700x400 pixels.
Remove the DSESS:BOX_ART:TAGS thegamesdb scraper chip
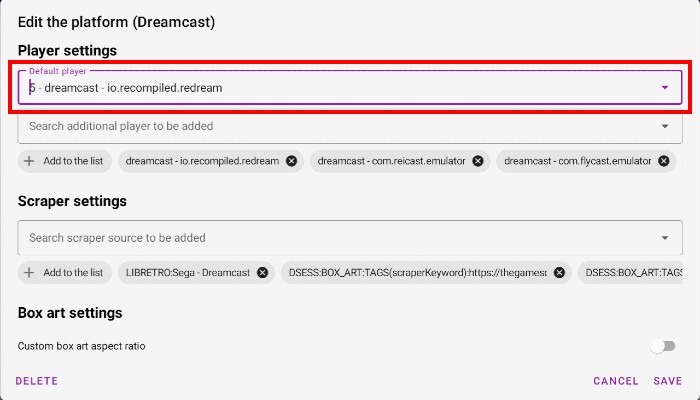tap(559, 272)
